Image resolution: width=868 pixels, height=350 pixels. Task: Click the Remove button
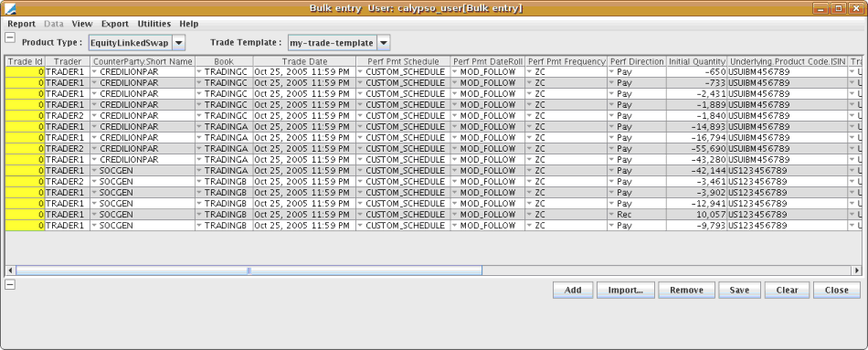686,291
